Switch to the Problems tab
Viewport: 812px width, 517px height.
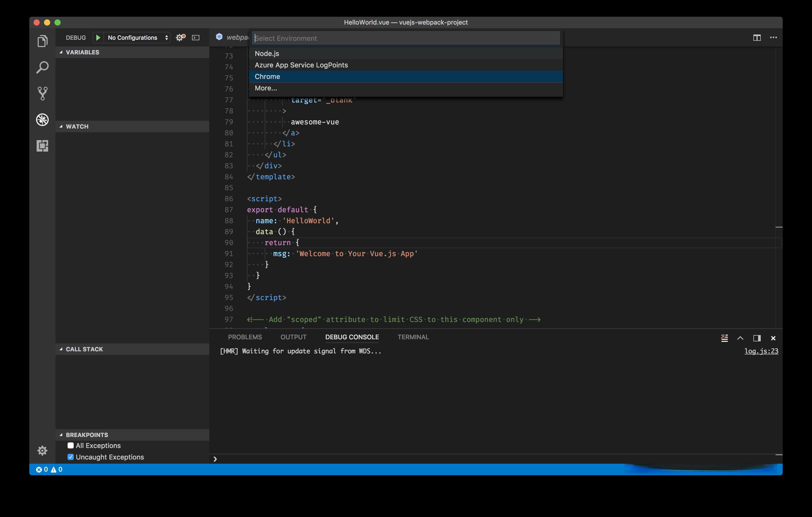[245, 337]
